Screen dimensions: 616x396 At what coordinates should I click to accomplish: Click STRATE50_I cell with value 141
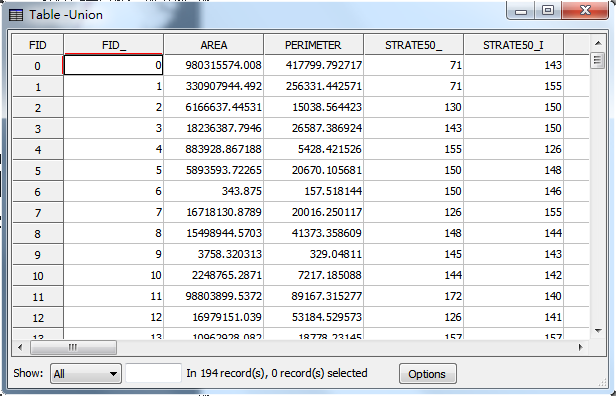513,317
